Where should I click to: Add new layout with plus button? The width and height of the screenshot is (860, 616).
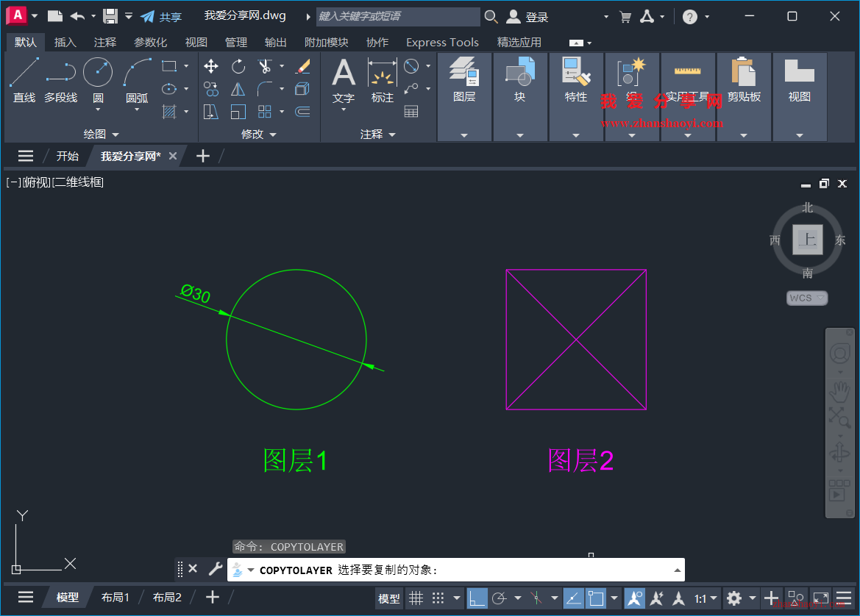click(x=213, y=598)
